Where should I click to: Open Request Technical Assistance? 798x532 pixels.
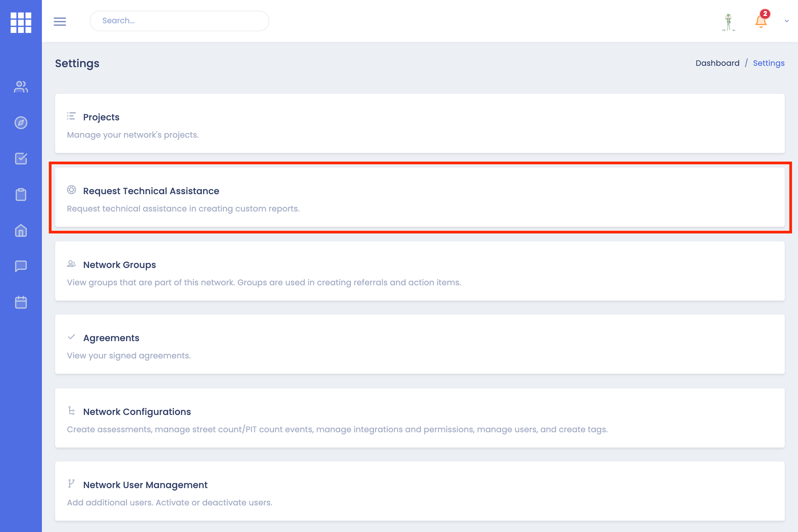[420, 197]
